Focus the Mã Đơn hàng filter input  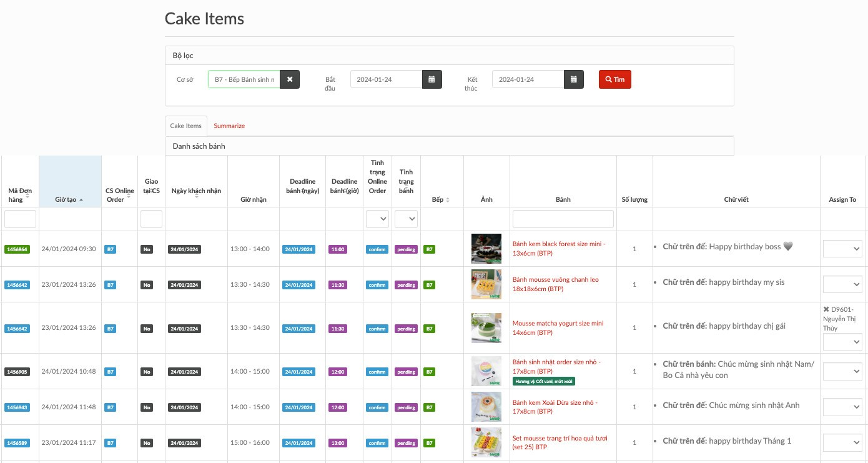tap(20, 219)
